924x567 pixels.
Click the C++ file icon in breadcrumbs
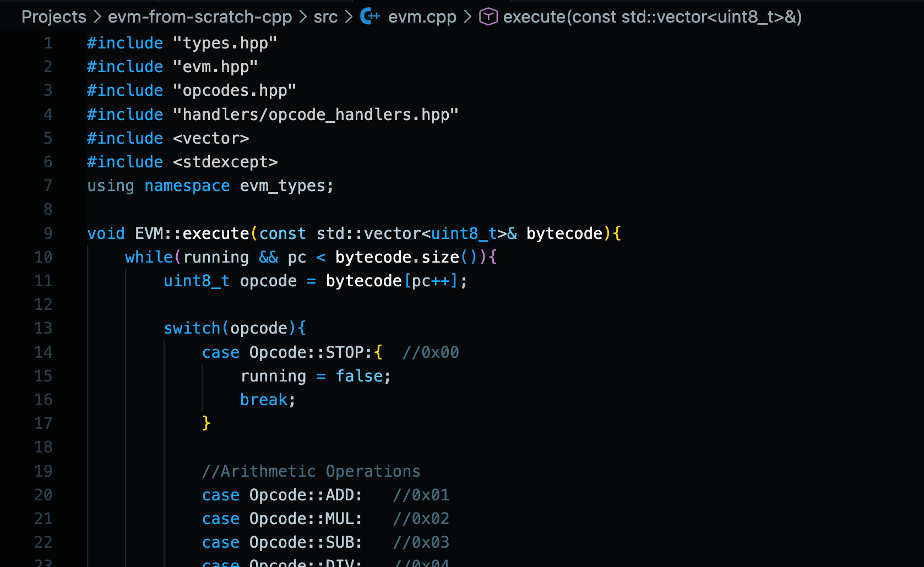[370, 17]
